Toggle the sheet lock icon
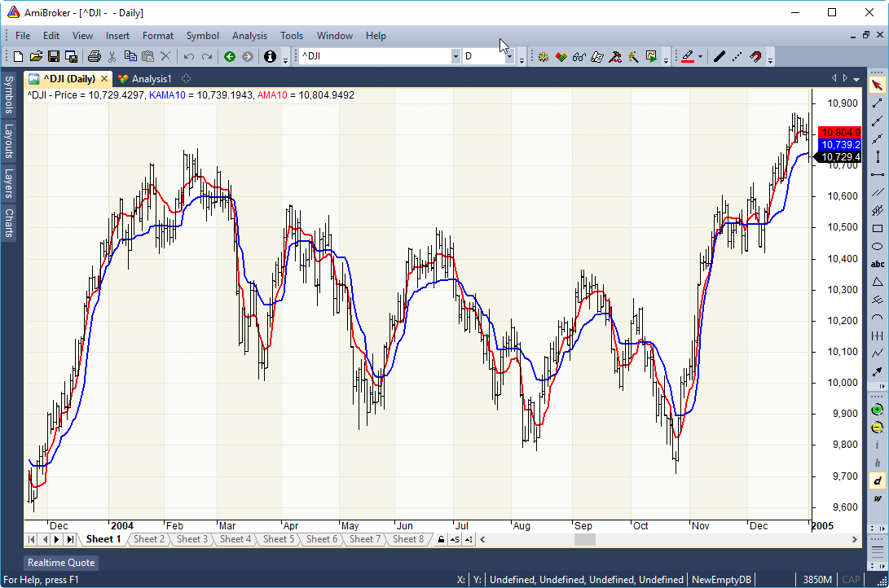 441,539
